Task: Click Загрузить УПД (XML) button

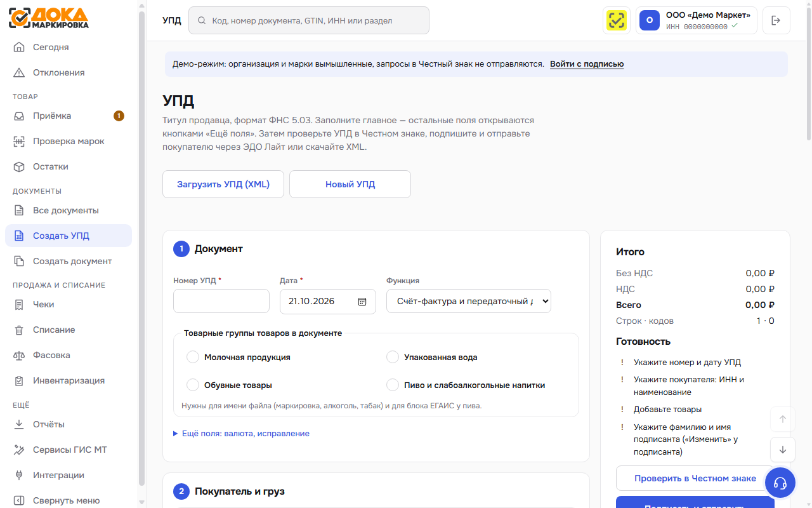Action: pos(223,184)
